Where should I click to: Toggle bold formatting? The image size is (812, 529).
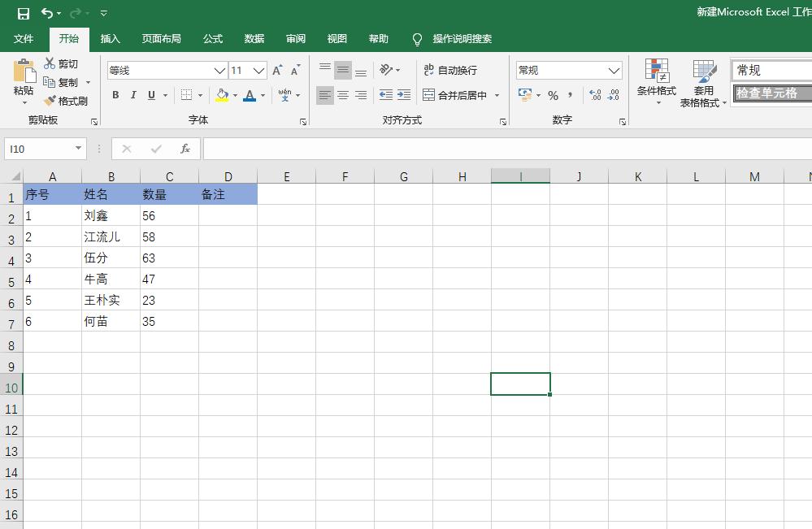point(115,95)
